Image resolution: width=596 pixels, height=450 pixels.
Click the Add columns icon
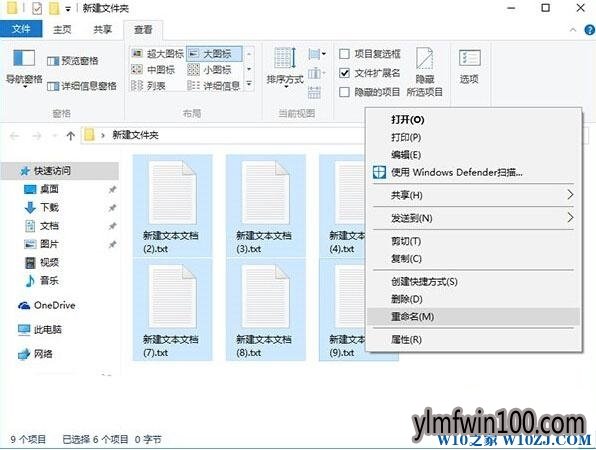click(316, 73)
